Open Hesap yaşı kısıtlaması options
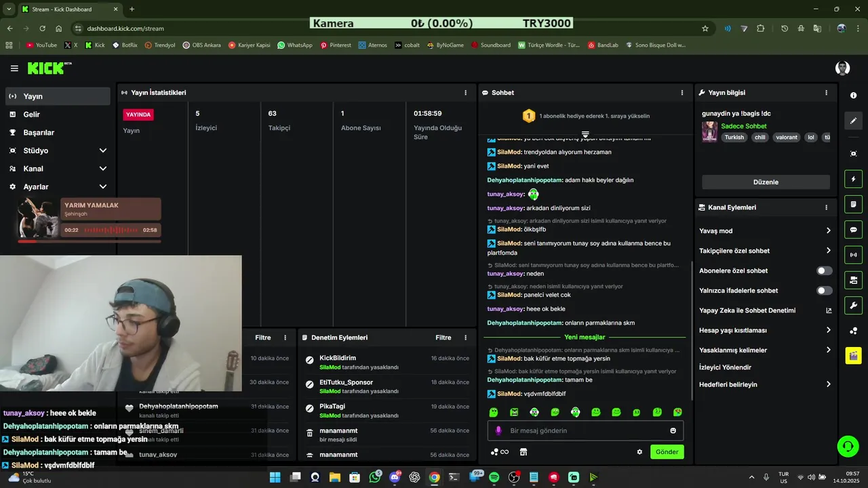 [828, 330]
